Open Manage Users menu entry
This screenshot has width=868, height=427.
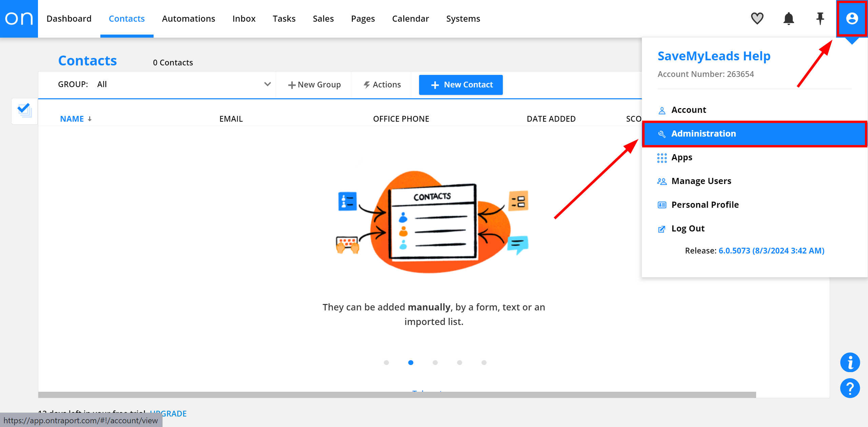[754, 181]
